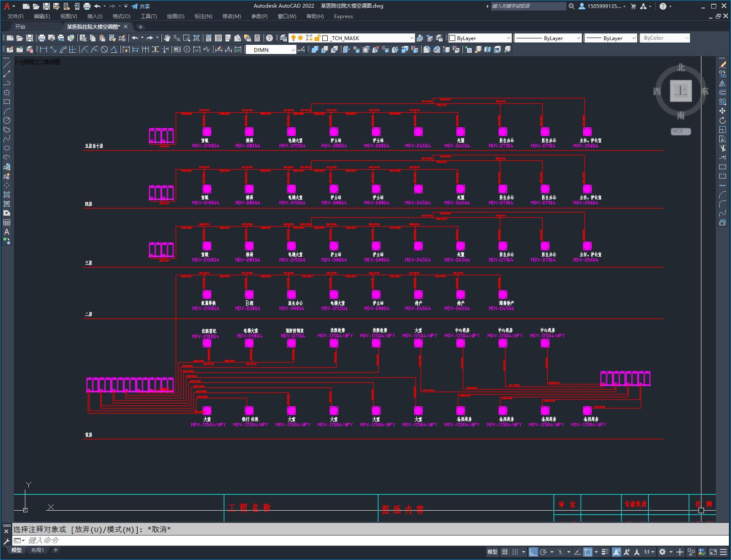Click the search magnifier icon in title bar

point(571,6)
